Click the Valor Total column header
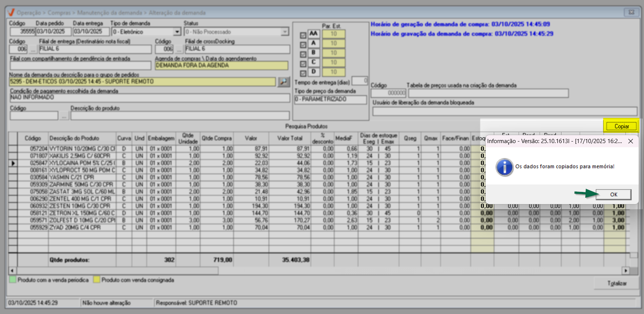This screenshot has width=644, height=314. [290, 138]
